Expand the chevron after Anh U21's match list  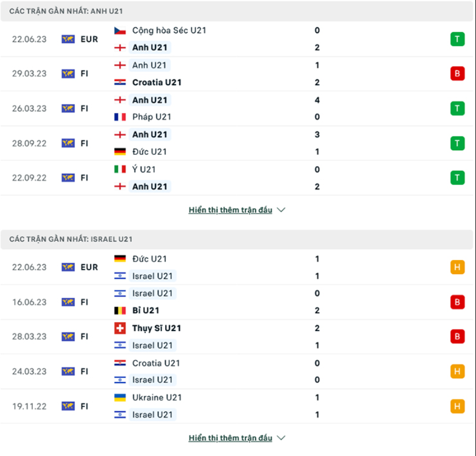pyautogui.click(x=281, y=209)
